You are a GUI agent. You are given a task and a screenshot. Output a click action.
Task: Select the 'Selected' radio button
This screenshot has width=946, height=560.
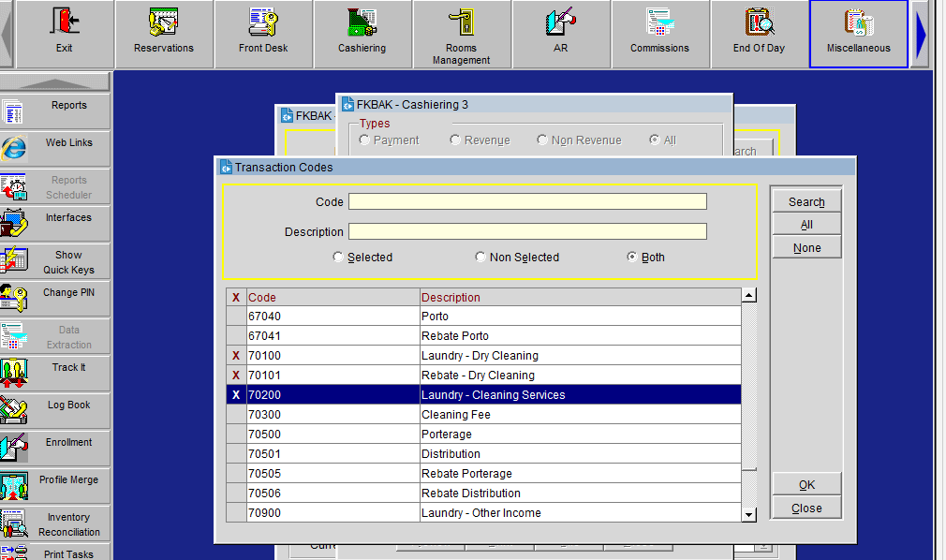(338, 258)
